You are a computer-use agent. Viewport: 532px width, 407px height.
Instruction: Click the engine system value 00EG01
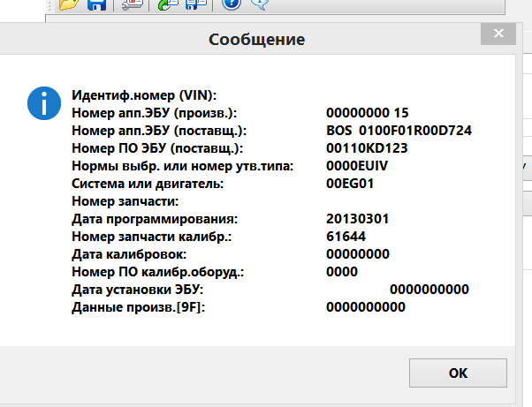(351, 184)
